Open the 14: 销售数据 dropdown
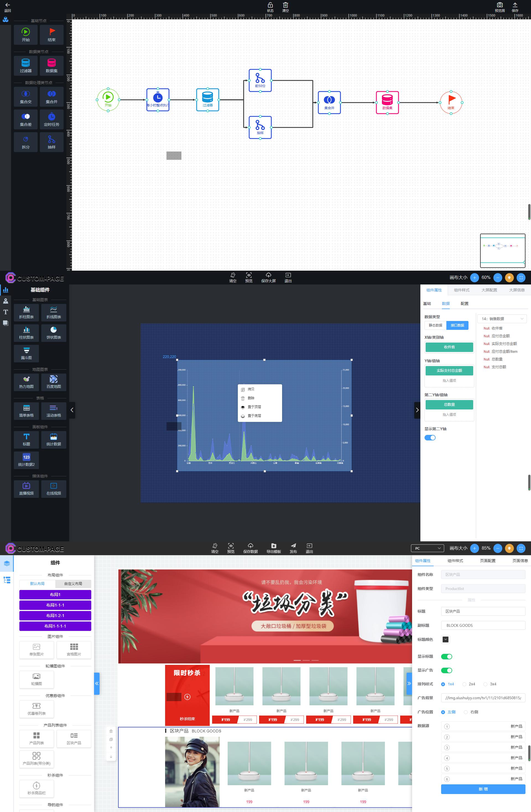Screen dimensions: 531x812 point(502,319)
